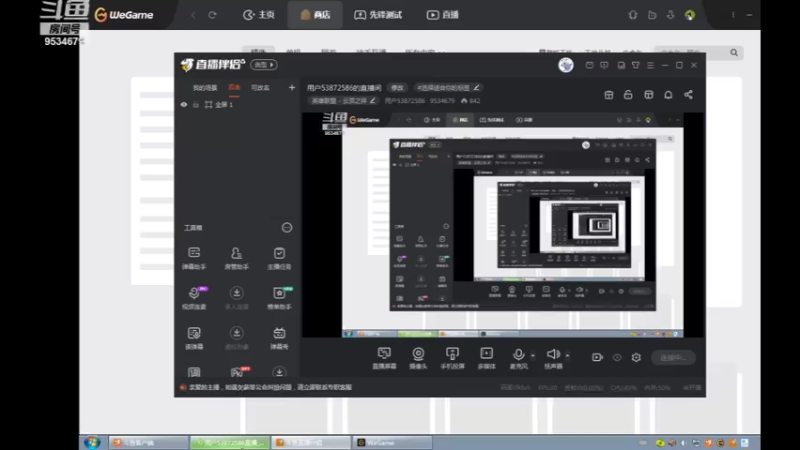Click the unlock padlock icon in header
The image size is (800, 450).
(x=628, y=94)
